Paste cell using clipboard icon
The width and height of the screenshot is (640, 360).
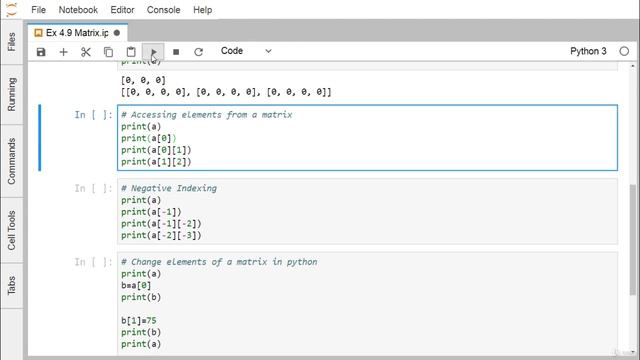[131, 52]
